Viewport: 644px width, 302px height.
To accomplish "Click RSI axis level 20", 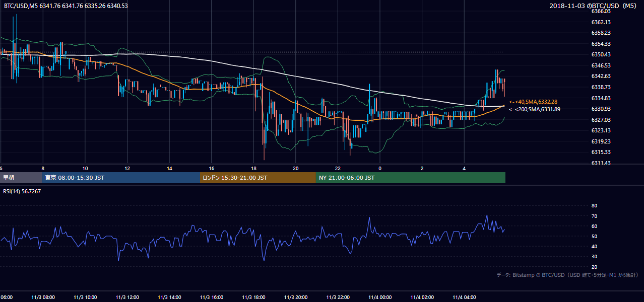I will [594, 267].
